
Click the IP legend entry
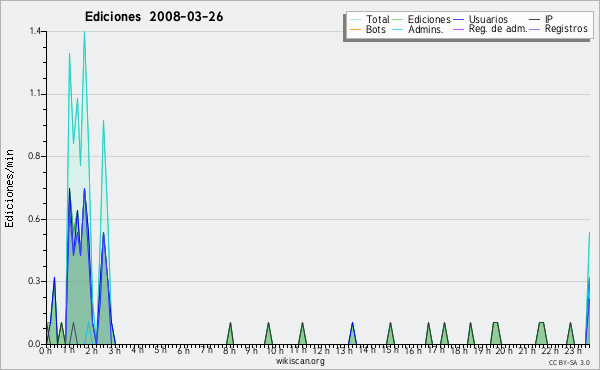541,19
